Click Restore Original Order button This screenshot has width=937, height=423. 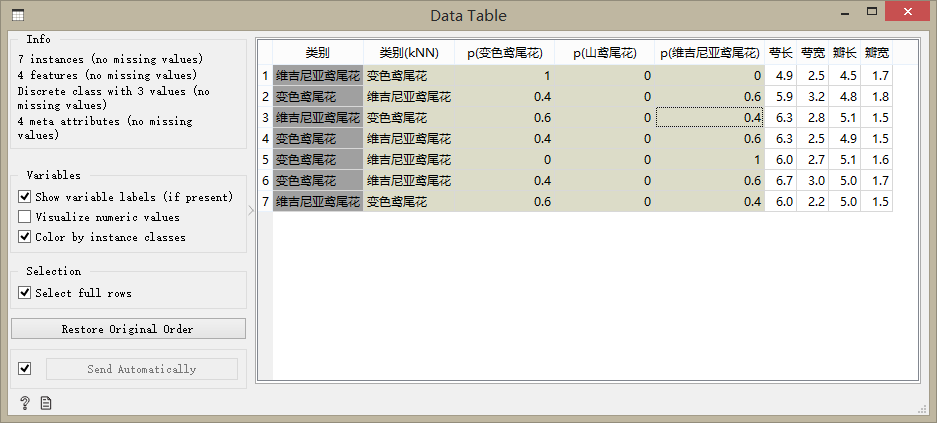(128, 329)
